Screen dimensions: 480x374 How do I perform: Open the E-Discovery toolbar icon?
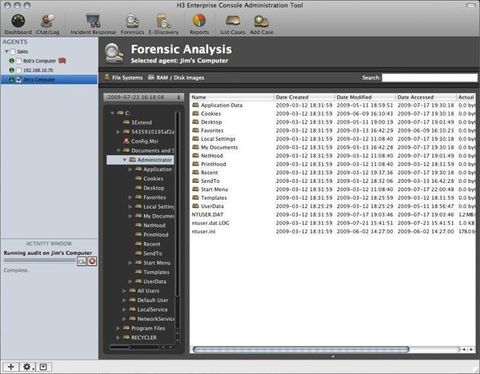click(x=163, y=21)
